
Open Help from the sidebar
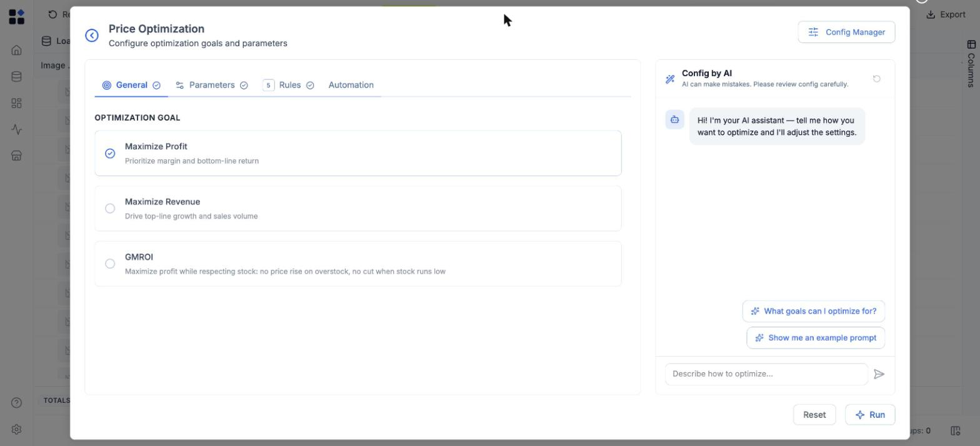[x=17, y=403]
